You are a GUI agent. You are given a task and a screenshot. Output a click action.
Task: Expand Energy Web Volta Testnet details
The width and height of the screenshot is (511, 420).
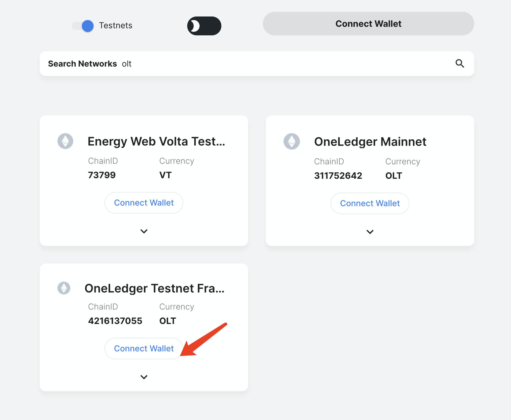tap(144, 231)
